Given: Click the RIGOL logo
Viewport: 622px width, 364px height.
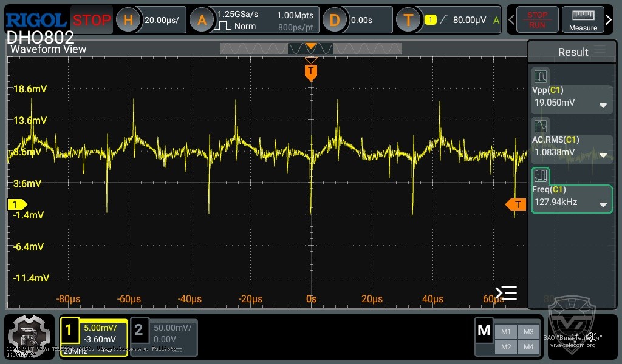Looking at the screenshot, I should (x=35, y=19).
